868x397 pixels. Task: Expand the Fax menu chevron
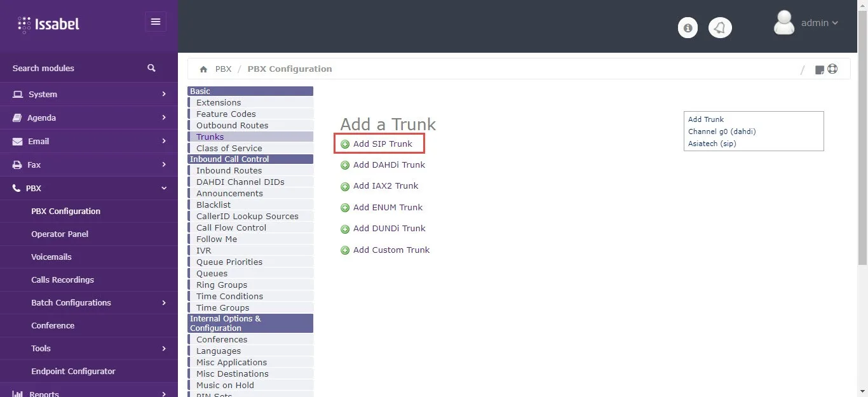point(164,165)
